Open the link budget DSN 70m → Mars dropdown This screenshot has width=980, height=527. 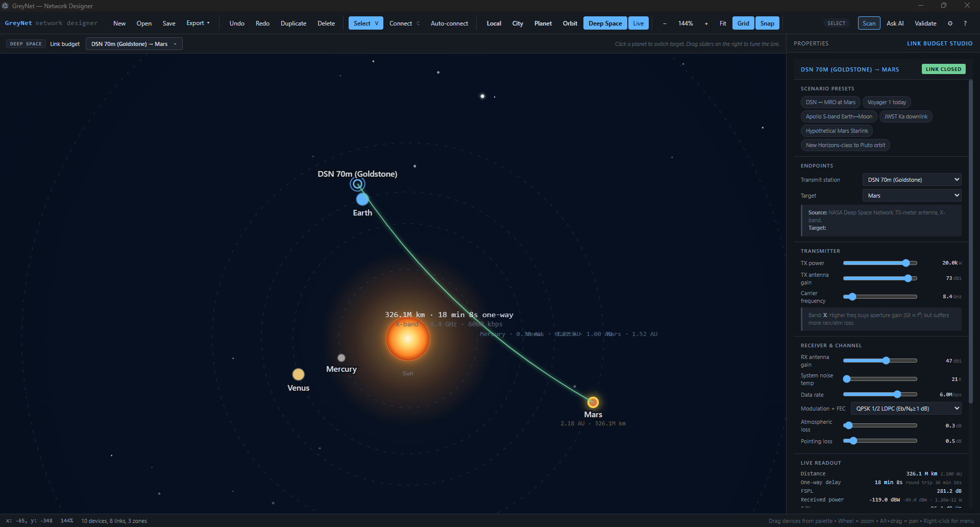134,44
